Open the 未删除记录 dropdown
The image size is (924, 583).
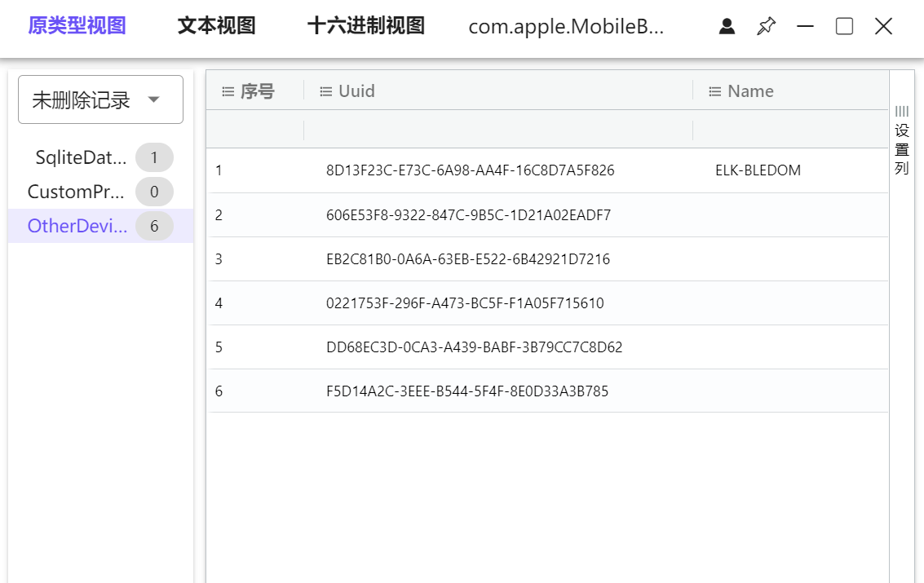click(x=100, y=99)
